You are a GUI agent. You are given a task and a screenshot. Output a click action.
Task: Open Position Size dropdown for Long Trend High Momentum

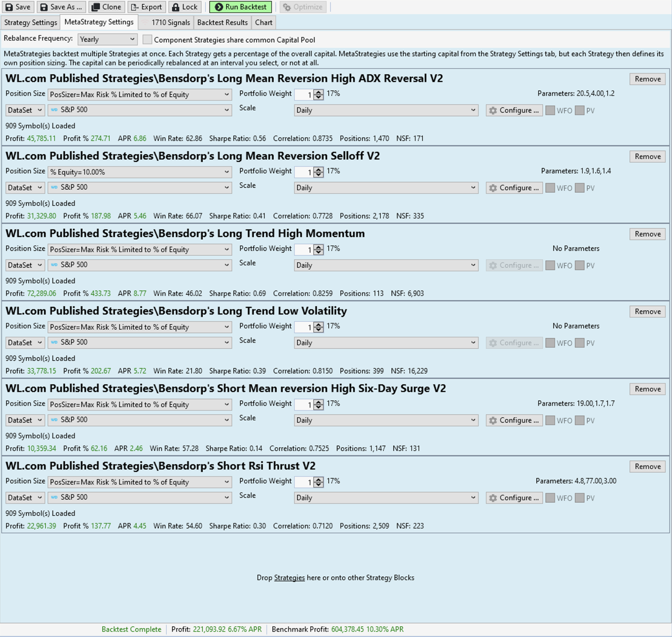(140, 249)
